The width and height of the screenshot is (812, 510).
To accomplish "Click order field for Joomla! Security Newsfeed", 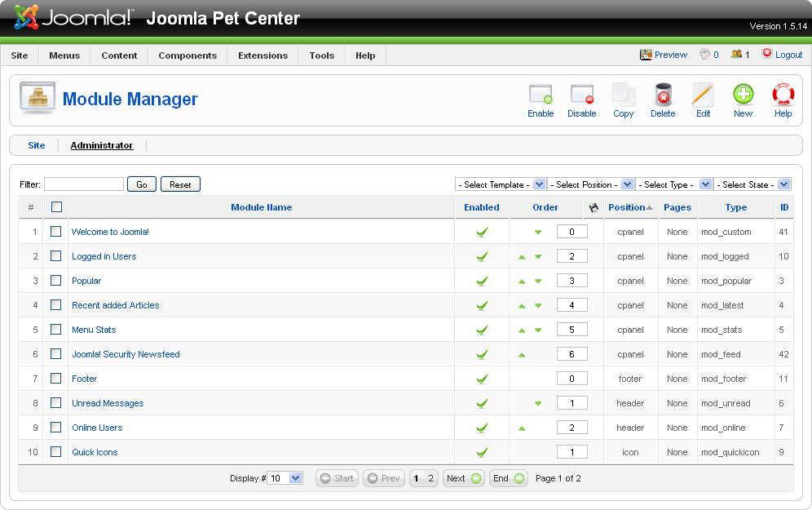I will [x=571, y=354].
